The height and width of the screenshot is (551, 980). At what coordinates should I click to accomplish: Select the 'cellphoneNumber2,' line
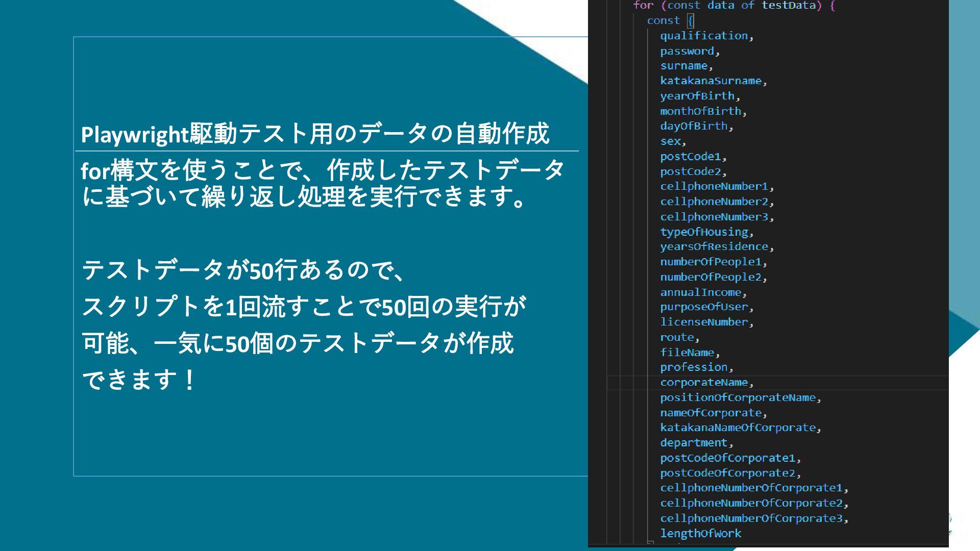717,202
